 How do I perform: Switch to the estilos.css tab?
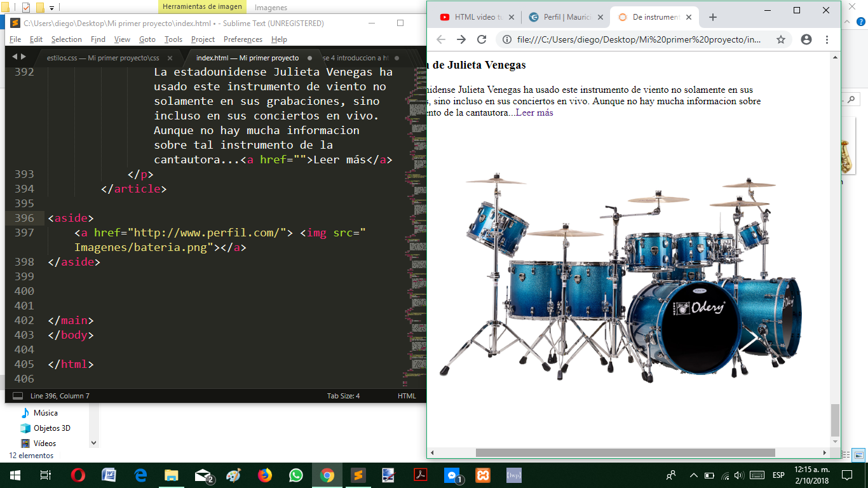[103, 58]
